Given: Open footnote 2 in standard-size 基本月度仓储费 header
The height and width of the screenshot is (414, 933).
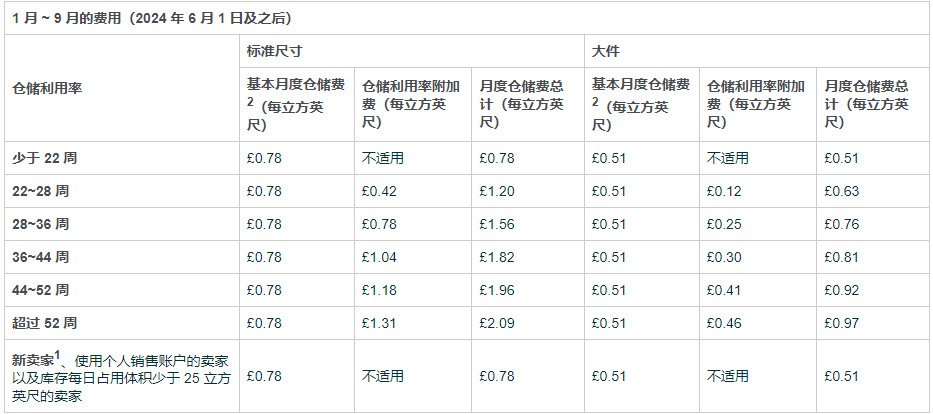Looking at the screenshot, I should coord(250,102).
